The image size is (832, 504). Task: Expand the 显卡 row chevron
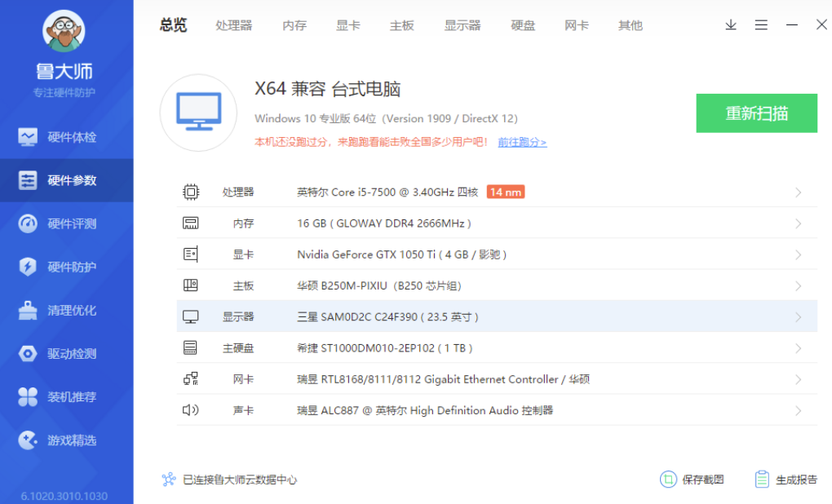[x=798, y=255]
